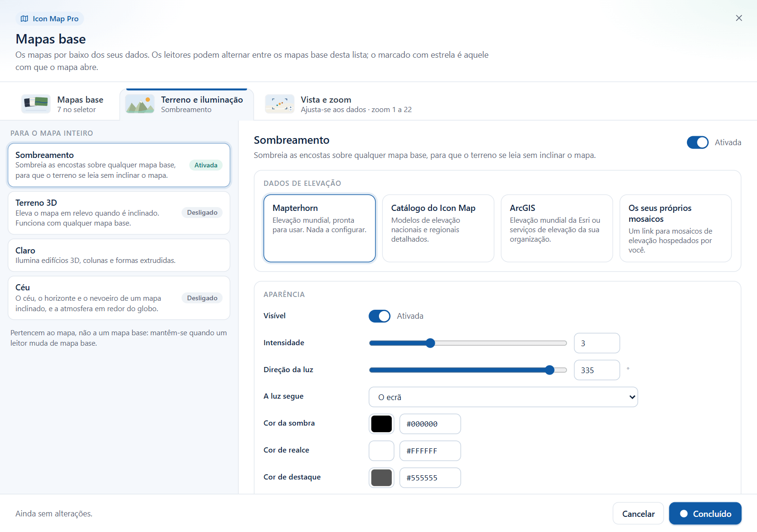Open the A luz segue dropdown

click(503, 397)
